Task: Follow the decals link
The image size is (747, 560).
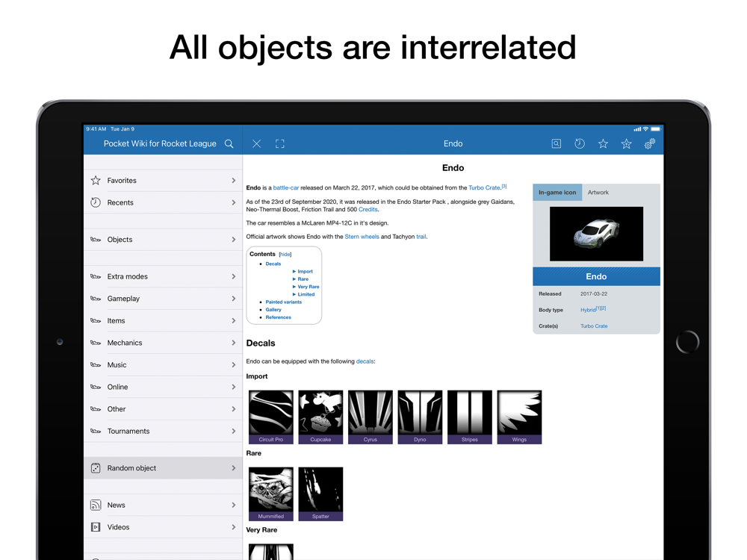Action: 365,361
